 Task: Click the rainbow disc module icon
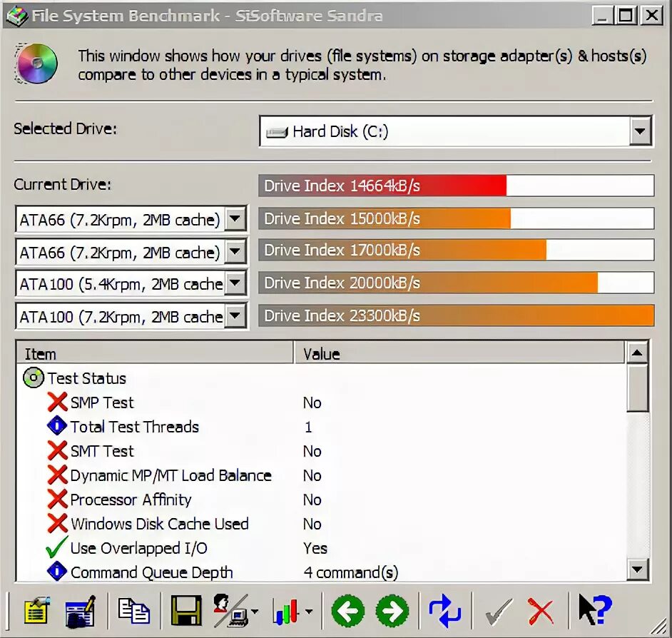pyautogui.click(x=36, y=64)
